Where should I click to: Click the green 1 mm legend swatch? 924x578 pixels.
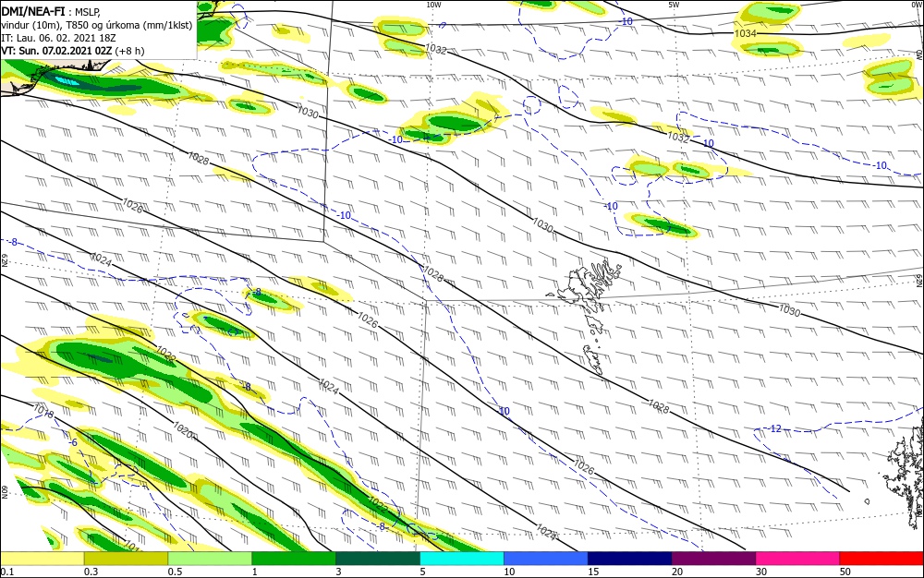[x=294, y=559]
